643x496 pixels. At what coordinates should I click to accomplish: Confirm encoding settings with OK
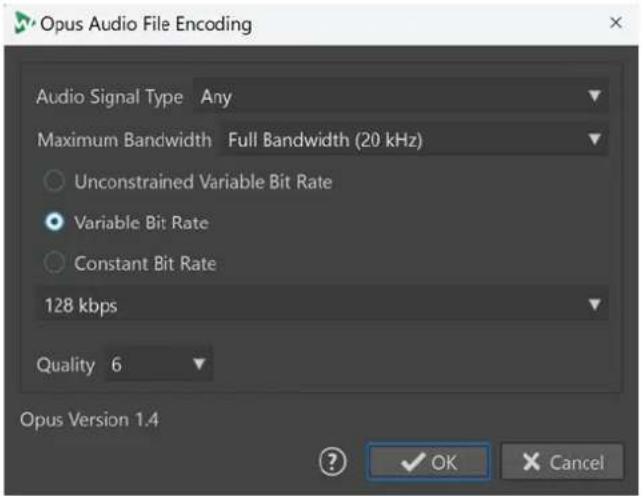coord(428,462)
